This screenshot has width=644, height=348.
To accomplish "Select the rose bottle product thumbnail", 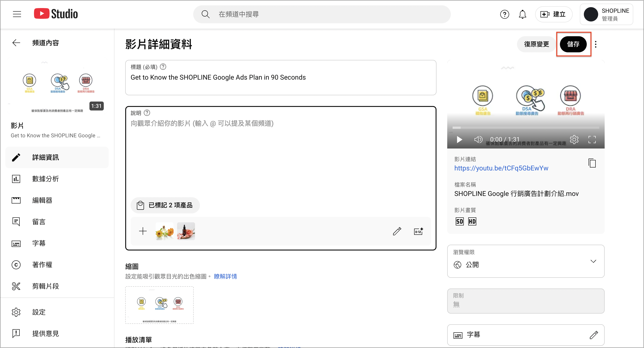I will pyautogui.click(x=186, y=231).
